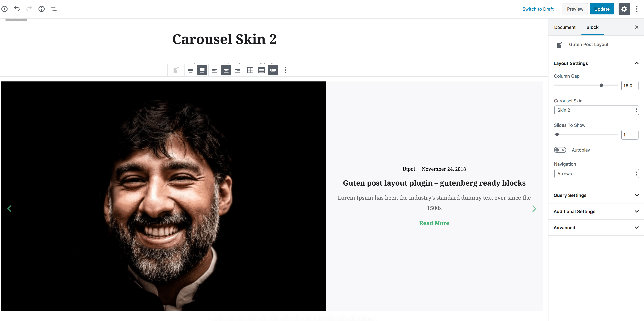Undo the last change
The image size is (644, 321).
point(17,9)
